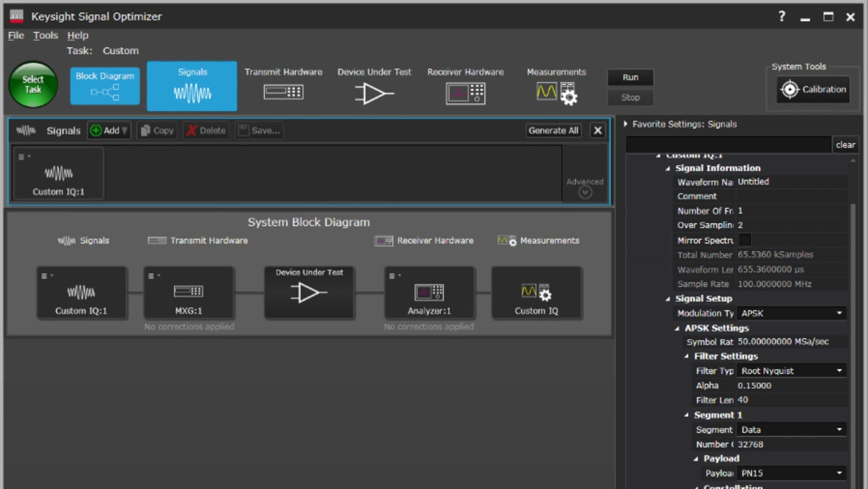868x489 pixels.
Task: Click the MXG:1 block in diagram
Action: [x=189, y=293]
